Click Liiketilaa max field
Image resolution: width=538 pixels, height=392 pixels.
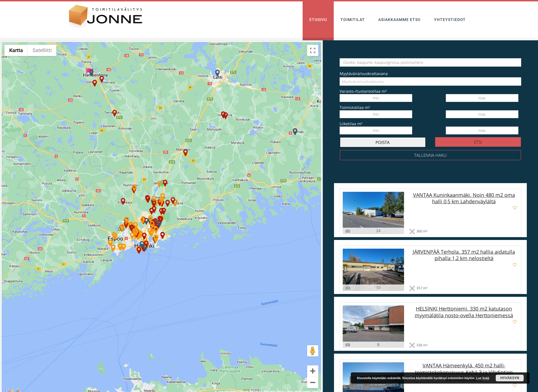click(482, 130)
